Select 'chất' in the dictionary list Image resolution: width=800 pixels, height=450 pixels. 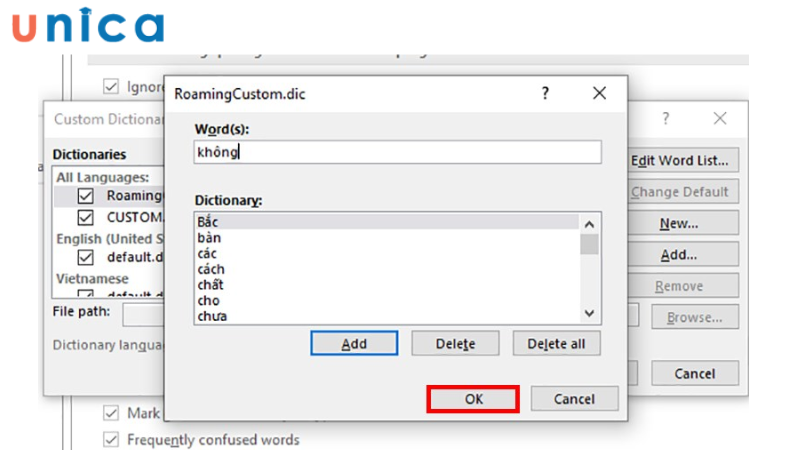(x=388, y=285)
